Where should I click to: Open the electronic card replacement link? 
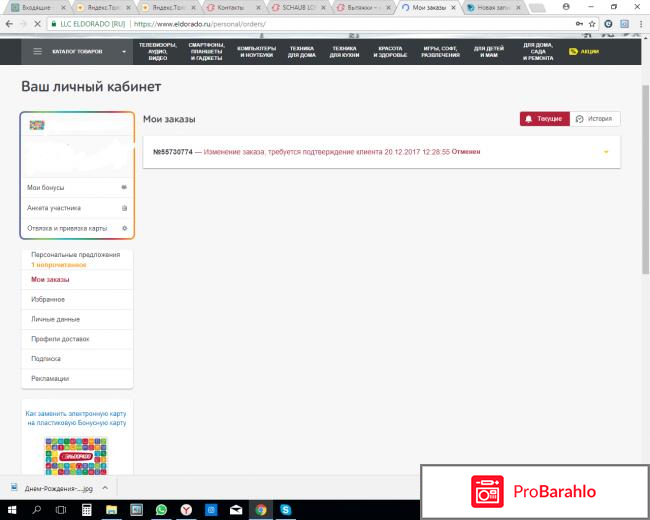(77, 418)
